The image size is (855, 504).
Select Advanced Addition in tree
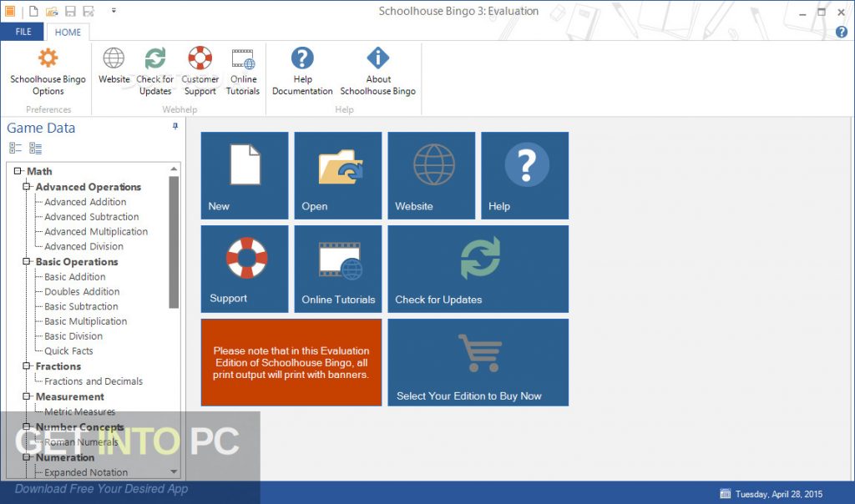point(86,202)
